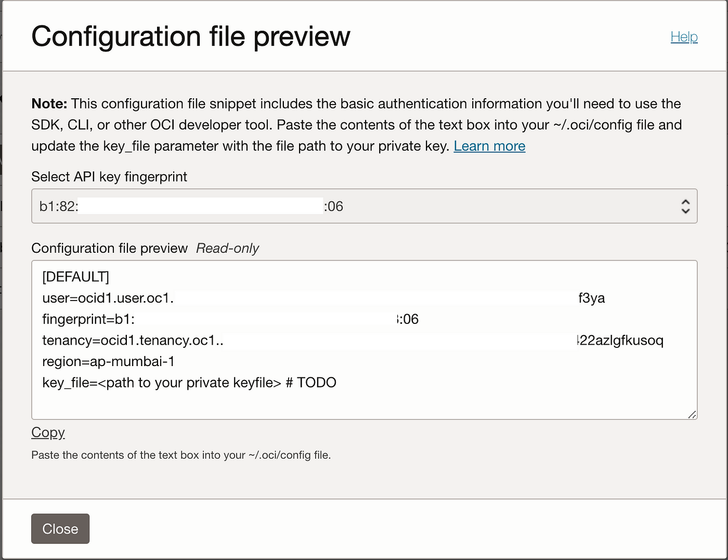Click the region=ap-mumbai-1 line
The width and height of the screenshot is (728, 560).
coord(109,361)
